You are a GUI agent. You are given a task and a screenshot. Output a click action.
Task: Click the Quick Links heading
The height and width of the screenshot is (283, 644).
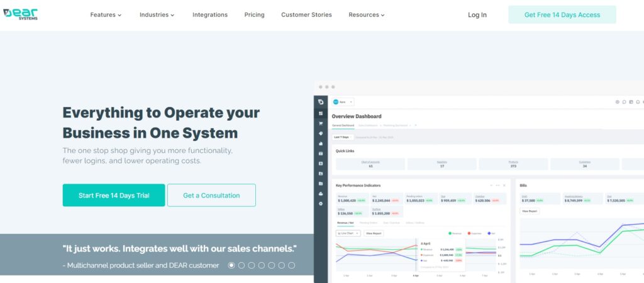tap(345, 151)
